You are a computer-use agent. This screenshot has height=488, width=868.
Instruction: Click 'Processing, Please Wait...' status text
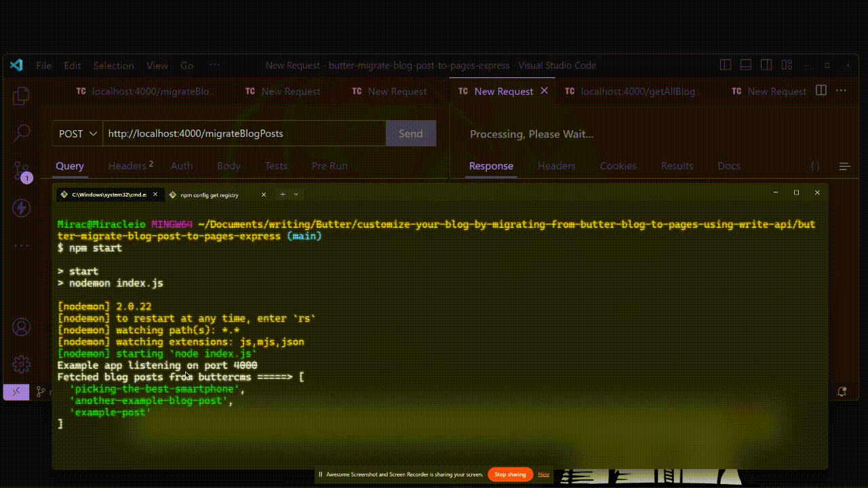532,134
